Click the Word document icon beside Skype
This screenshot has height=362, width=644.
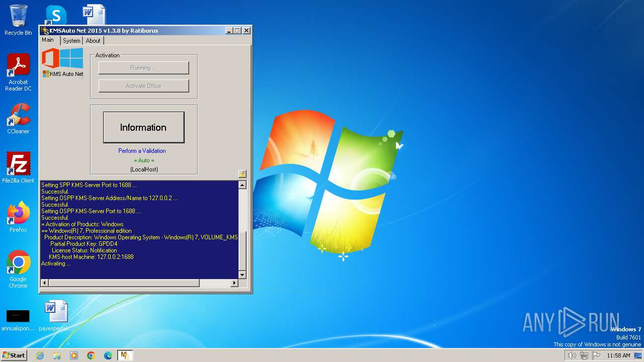94,15
